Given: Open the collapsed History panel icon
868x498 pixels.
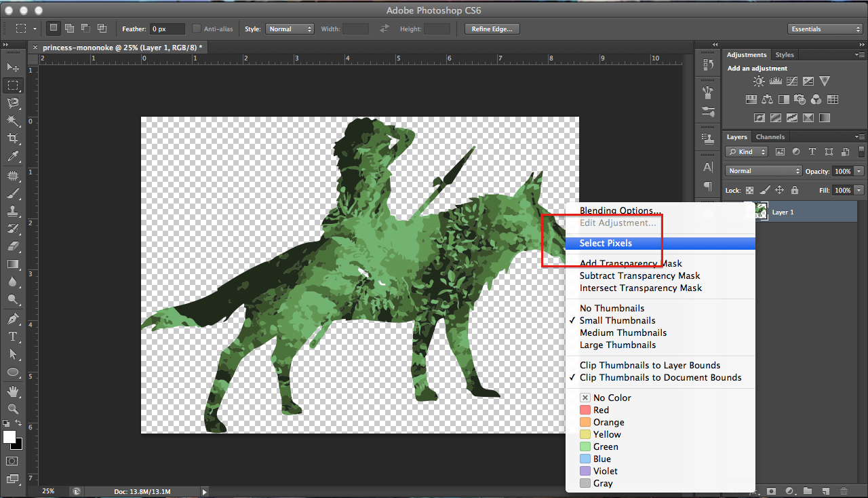Looking at the screenshot, I should pyautogui.click(x=708, y=64).
